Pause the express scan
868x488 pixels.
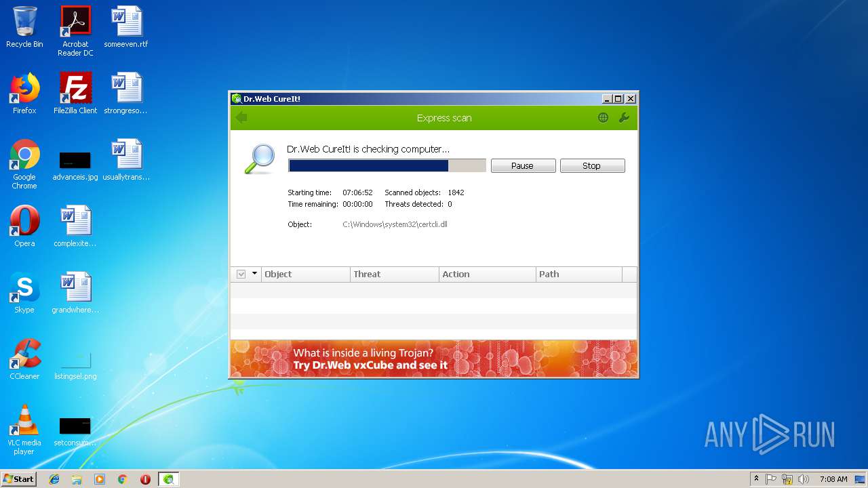tap(523, 166)
